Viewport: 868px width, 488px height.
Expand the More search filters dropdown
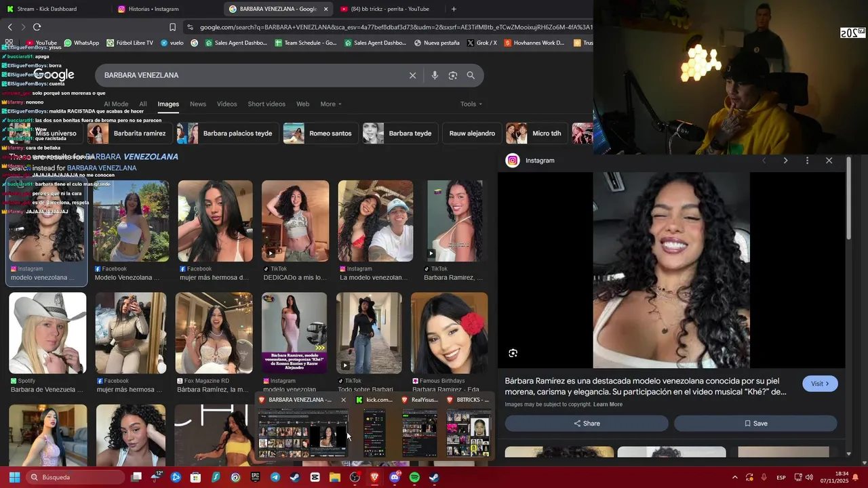tap(331, 104)
